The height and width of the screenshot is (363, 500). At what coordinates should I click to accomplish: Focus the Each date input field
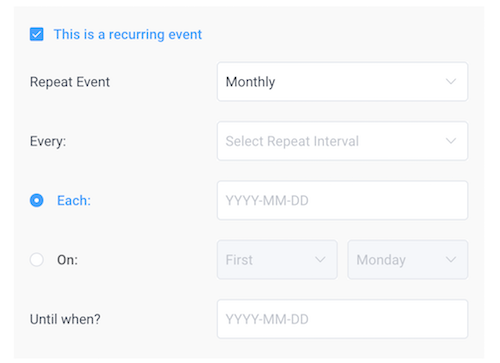[342, 200]
